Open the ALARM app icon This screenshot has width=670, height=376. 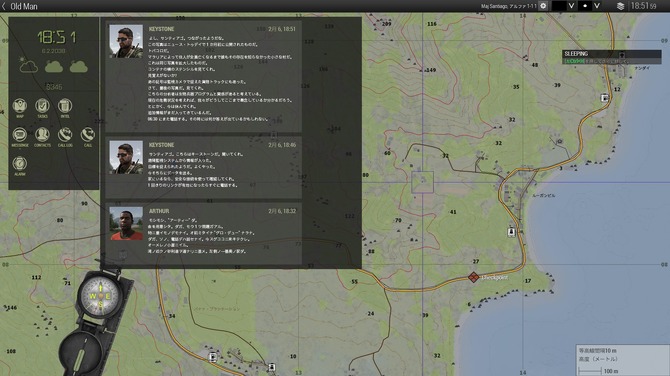[x=20, y=164]
